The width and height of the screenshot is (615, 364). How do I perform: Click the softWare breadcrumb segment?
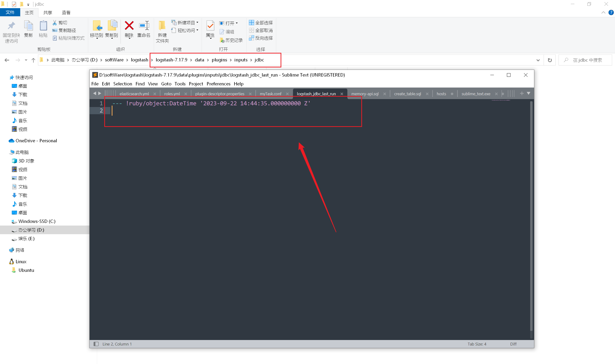[114, 60]
